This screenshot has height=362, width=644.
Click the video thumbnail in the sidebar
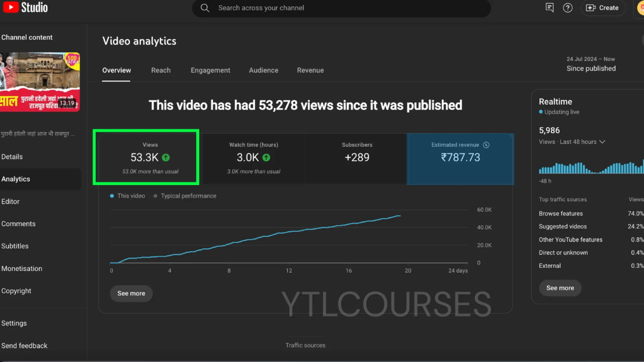(40, 82)
